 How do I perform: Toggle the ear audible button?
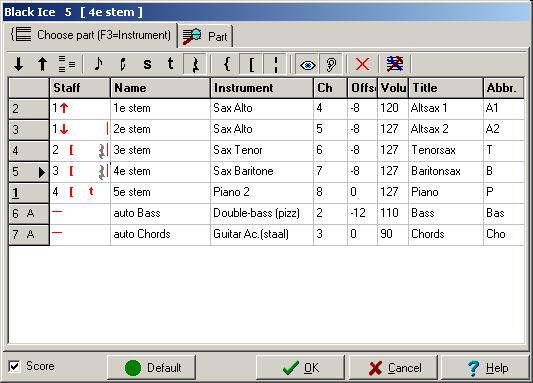tap(331, 64)
